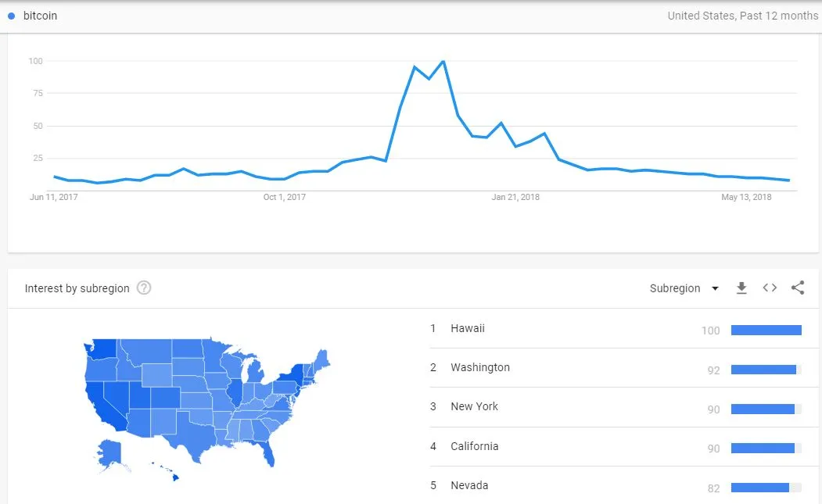Select Hawaii in the ranking list

(x=468, y=328)
